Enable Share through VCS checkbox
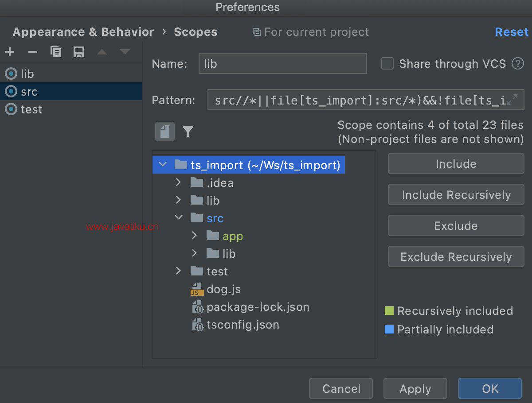This screenshot has width=532, height=403. (387, 64)
